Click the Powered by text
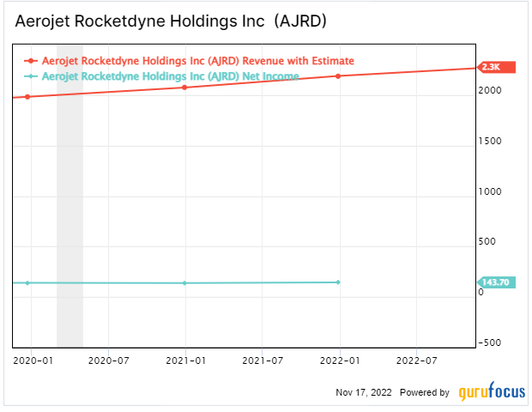532x412 pixels. click(x=425, y=392)
